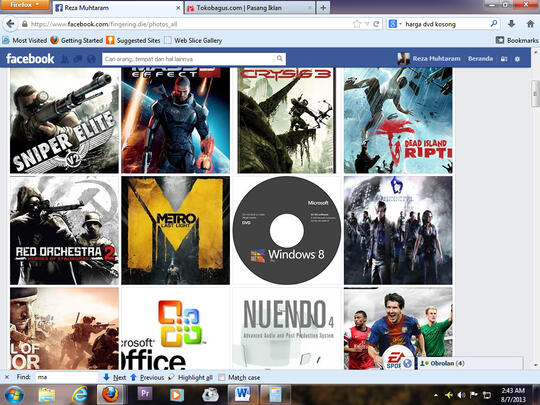Show hidden tray icons arrow
Screen dimensions: 540x405
click(436, 395)
